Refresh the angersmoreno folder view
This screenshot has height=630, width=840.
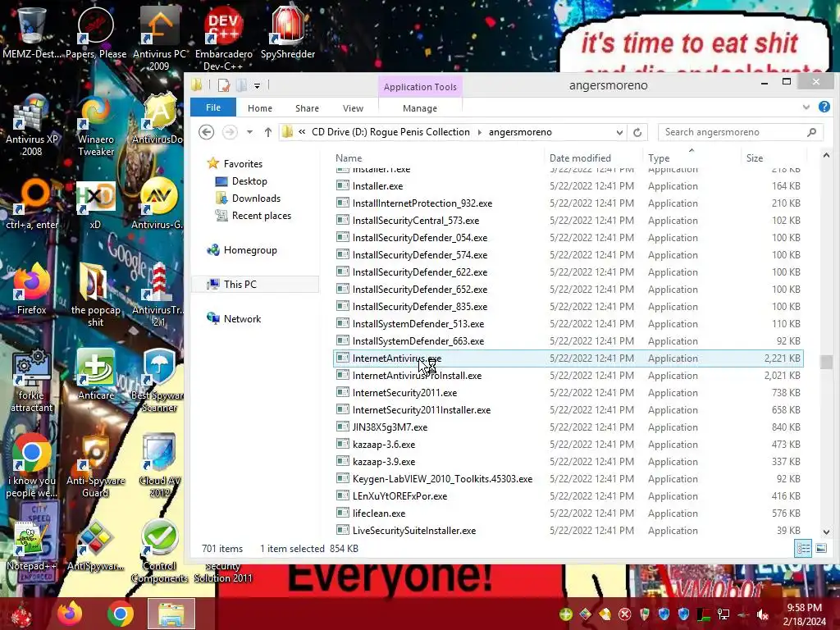(637, 132)
